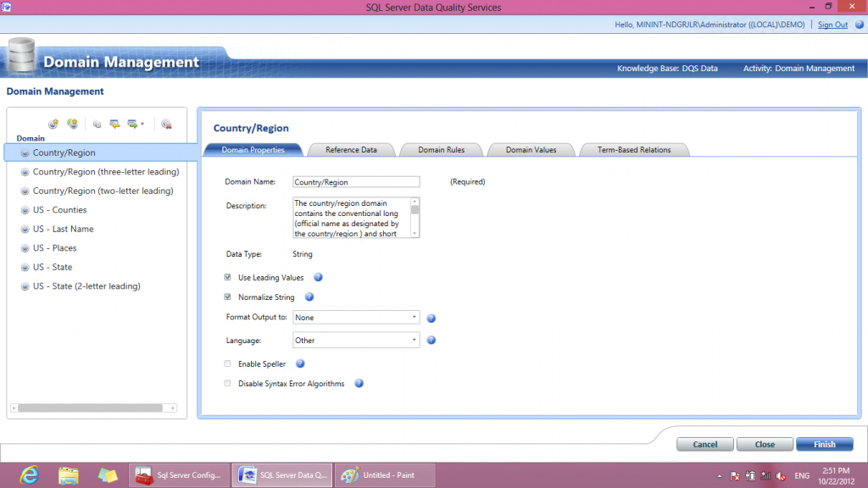Check Disable Syntax Error Algorithms
Viewport: 868px width, 488px height.
click(x=227, y=384)
